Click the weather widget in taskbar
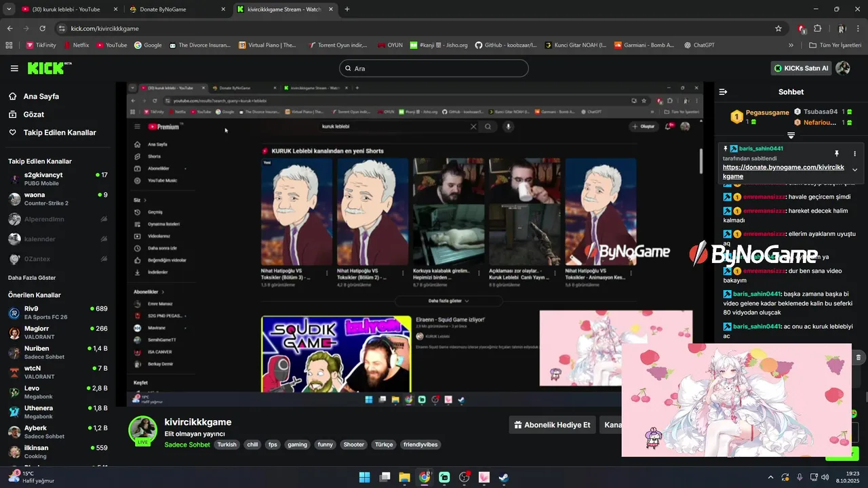The height and width of the screenshot is (488, 868). tap(31, 477)
